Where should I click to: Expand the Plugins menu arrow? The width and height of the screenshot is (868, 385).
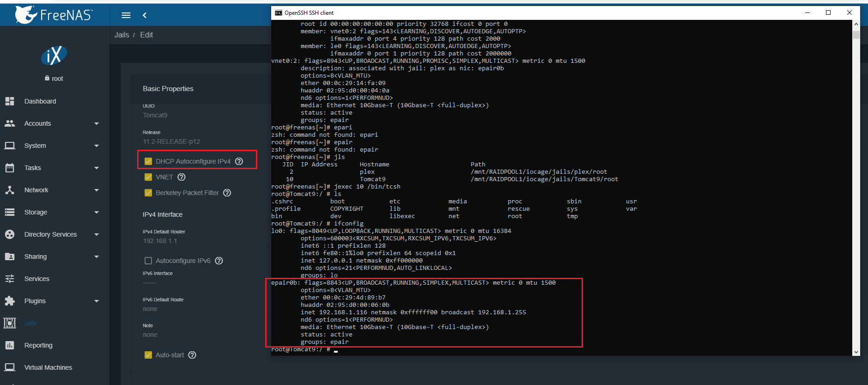(97, 301)
